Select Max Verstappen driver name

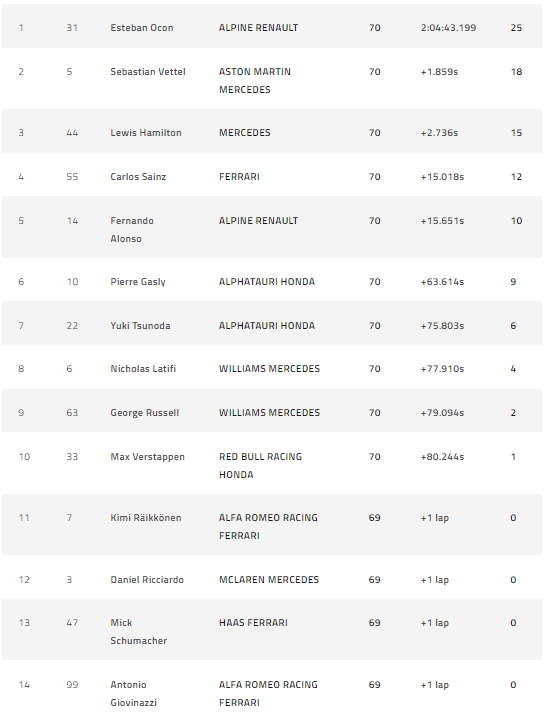147,457
